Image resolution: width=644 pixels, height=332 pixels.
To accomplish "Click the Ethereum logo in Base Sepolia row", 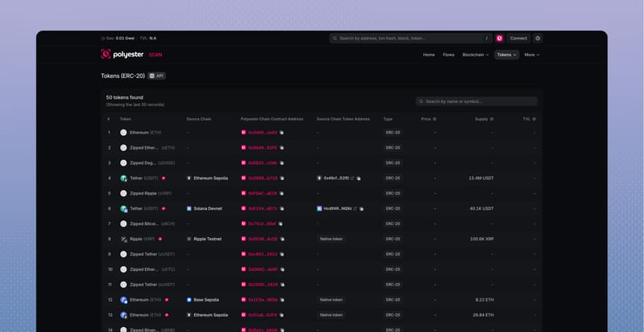I will point(124,300).
